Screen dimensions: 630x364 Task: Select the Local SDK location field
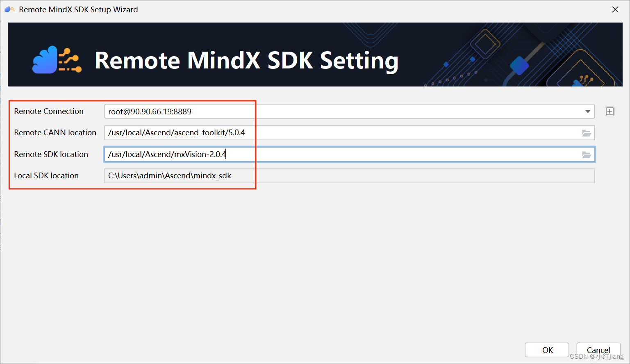349,176
